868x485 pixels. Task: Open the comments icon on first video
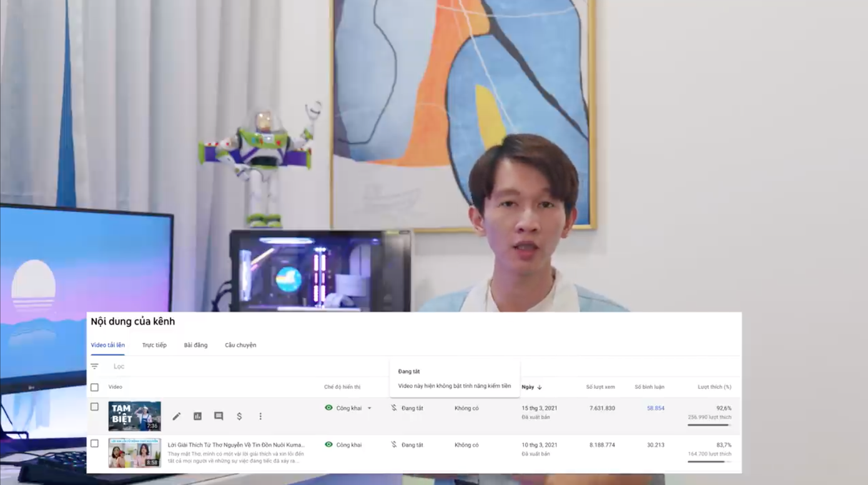coord(219,416)
